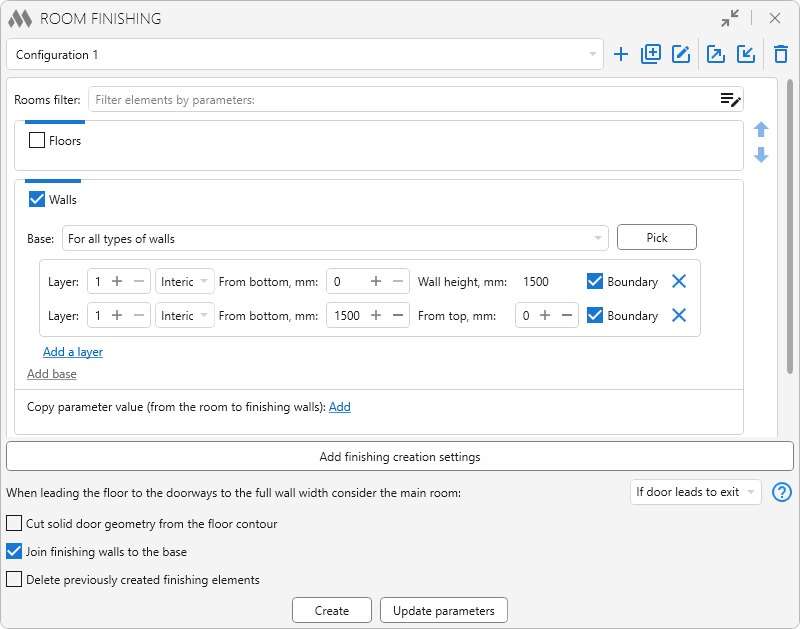Decrease layer number in second row
Screen dimensions: 800x629
[139, 315]
